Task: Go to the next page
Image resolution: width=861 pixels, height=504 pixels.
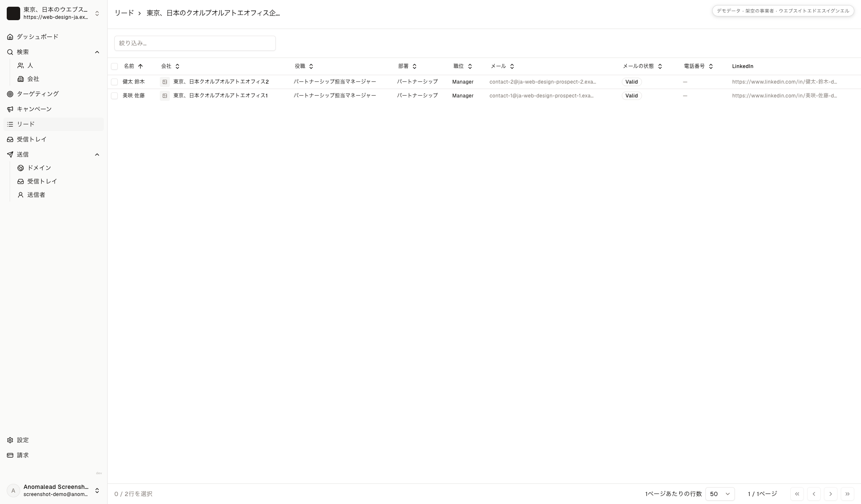Action: click(x=831, y=494)
